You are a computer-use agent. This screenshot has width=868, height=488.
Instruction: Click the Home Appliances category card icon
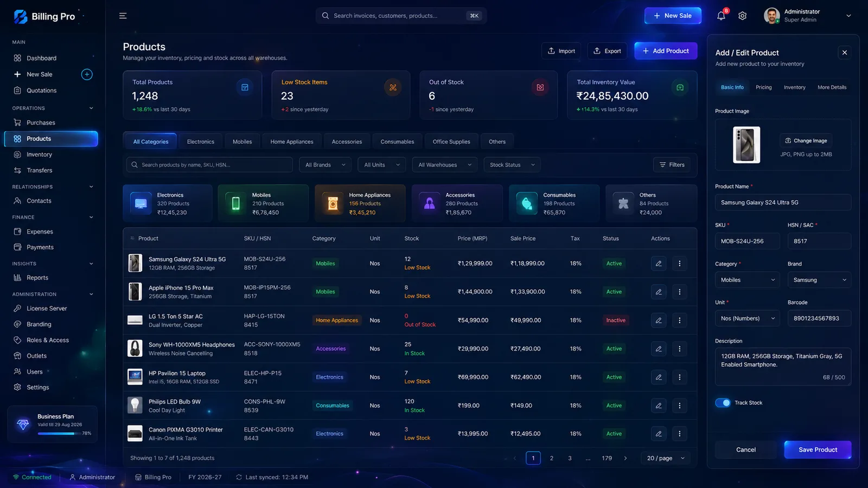point(333,203)
